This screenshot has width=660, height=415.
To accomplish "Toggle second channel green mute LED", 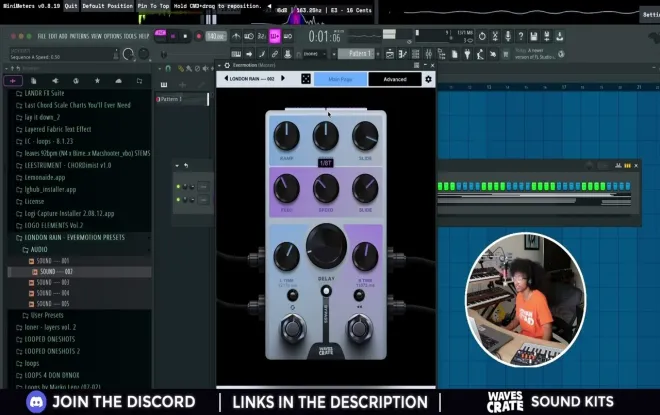I will tap(178, 200).
